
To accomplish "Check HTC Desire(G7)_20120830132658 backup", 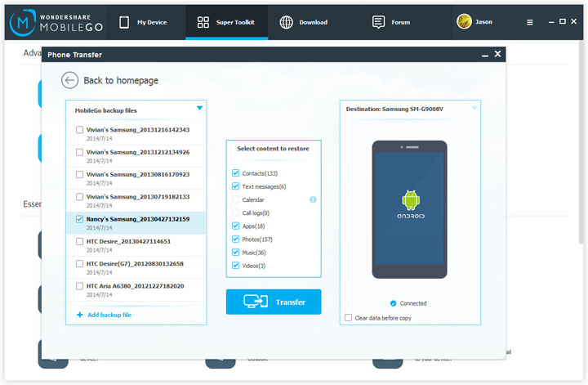I will [79, 264].
